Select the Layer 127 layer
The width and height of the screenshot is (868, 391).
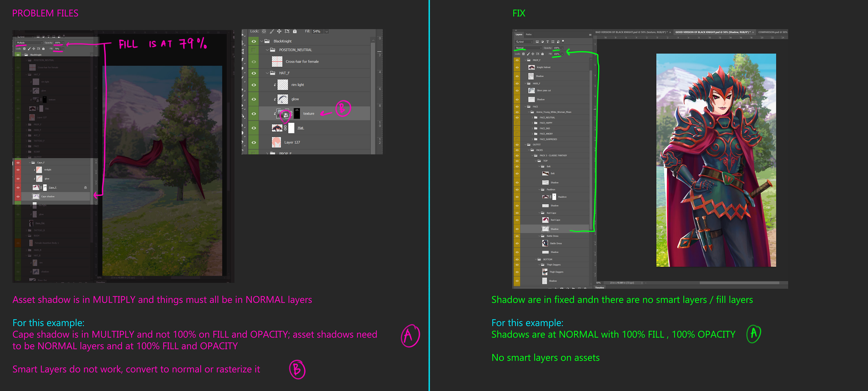[292, 142]
